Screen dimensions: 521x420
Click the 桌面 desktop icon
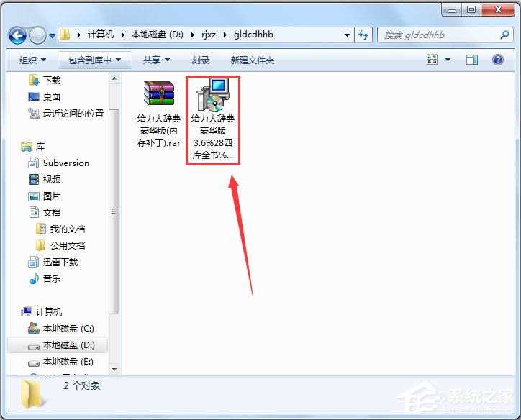click(34, 96)
